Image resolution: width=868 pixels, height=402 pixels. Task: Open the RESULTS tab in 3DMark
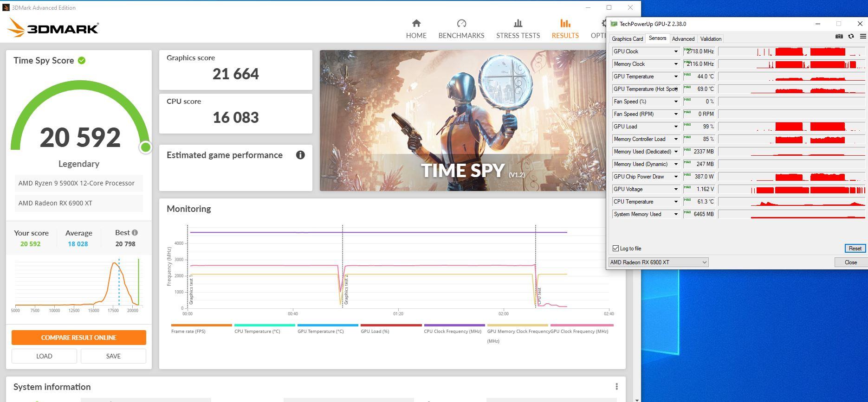[565, 29]
